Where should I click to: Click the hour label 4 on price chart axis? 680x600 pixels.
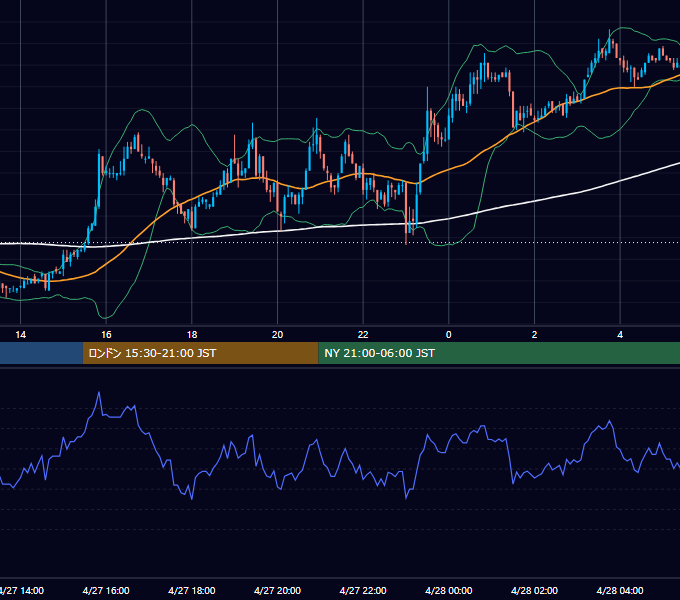[x=620, y=335]
